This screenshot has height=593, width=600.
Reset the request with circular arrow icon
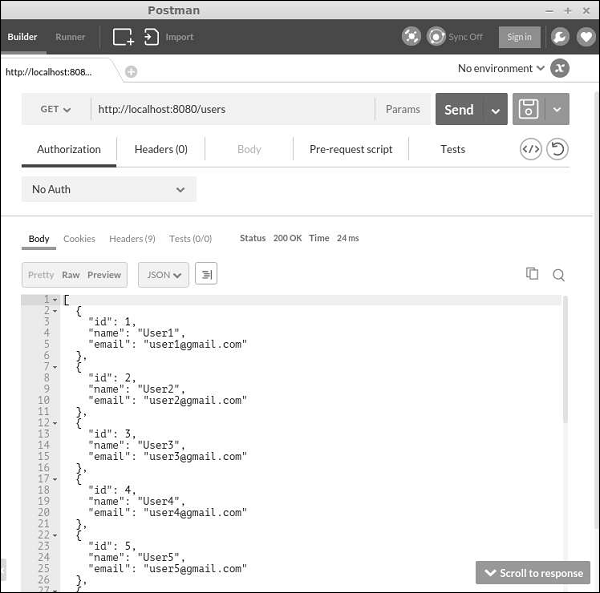[557, 149]
